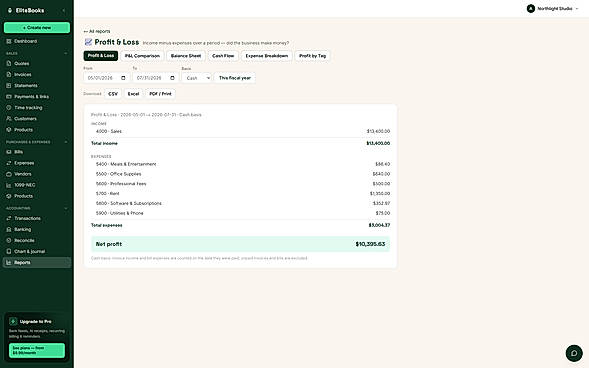This screenshot has width=589, height=368.
Task: Open the To date calendar picker icon
Action: click(172, 78)
